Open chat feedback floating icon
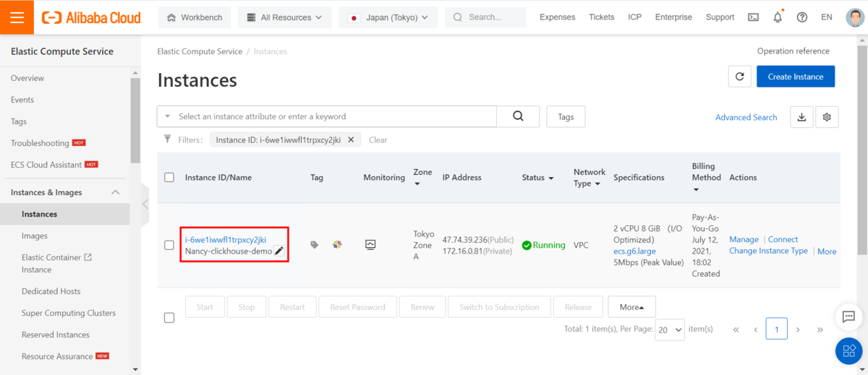Viewport: 868px width, 375px height. (x=848, y=317)
